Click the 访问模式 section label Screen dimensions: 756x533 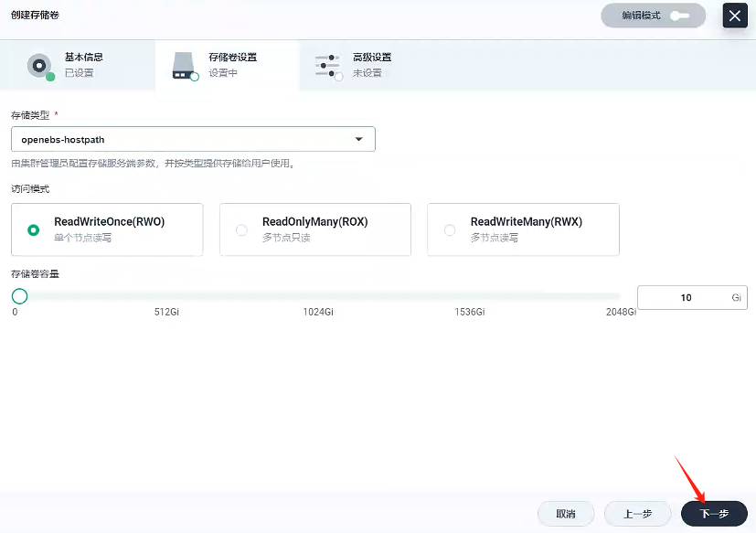30,189
